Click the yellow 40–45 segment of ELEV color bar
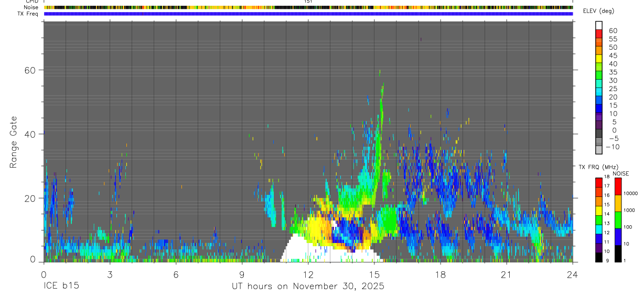The image size is (644, 297). 599,59
